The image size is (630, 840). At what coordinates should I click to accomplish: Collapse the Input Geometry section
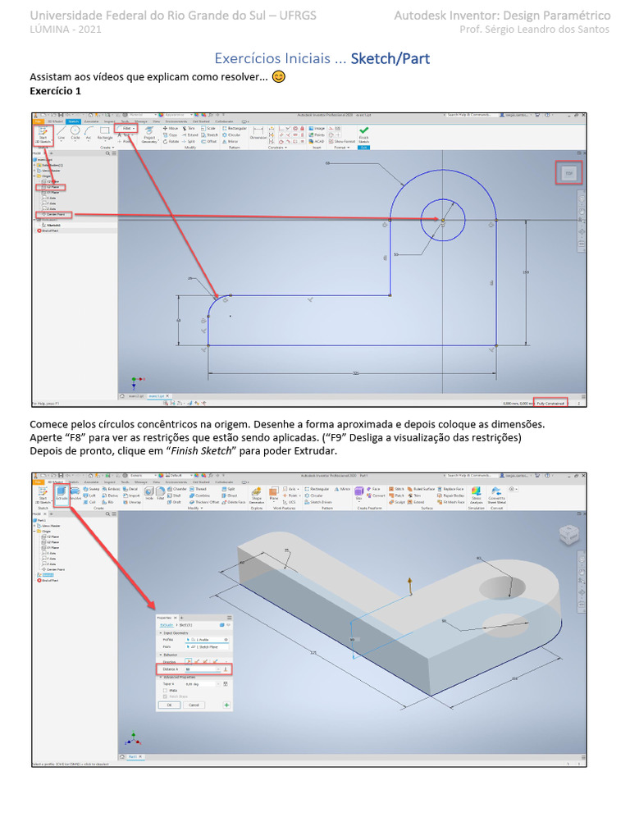click(161, 632)
